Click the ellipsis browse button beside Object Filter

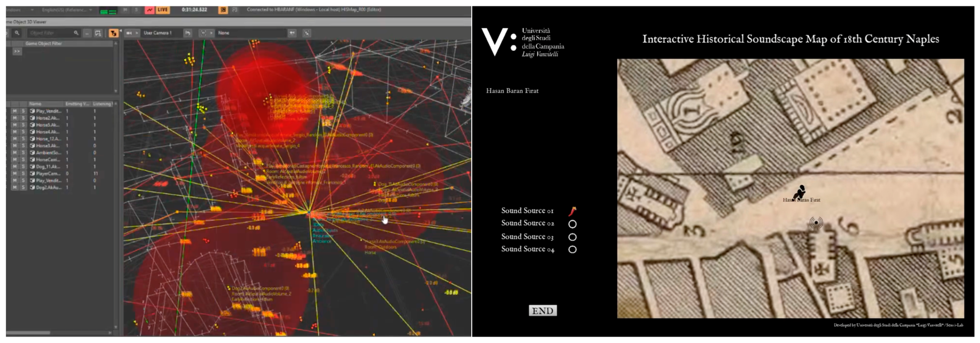87,33
